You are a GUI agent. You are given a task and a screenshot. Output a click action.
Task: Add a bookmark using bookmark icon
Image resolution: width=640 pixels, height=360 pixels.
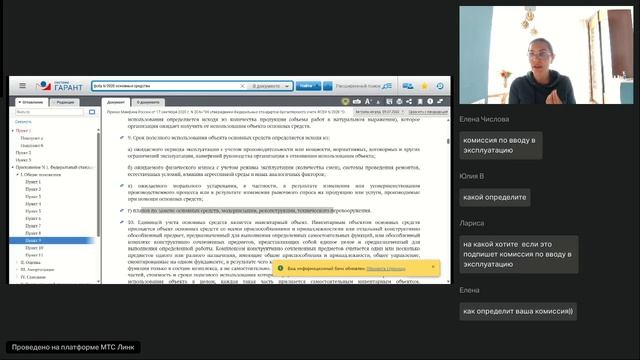click(x=420, y=101)
